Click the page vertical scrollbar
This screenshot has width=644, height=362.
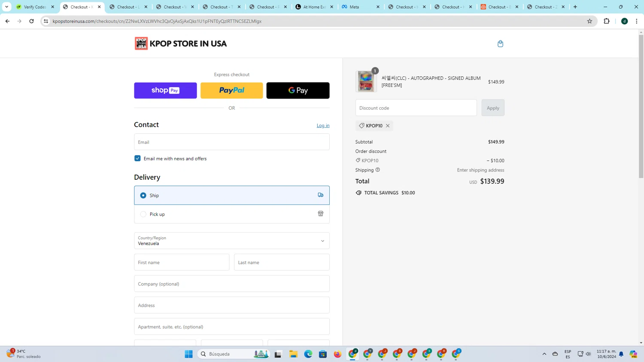[x=641, y=106]
